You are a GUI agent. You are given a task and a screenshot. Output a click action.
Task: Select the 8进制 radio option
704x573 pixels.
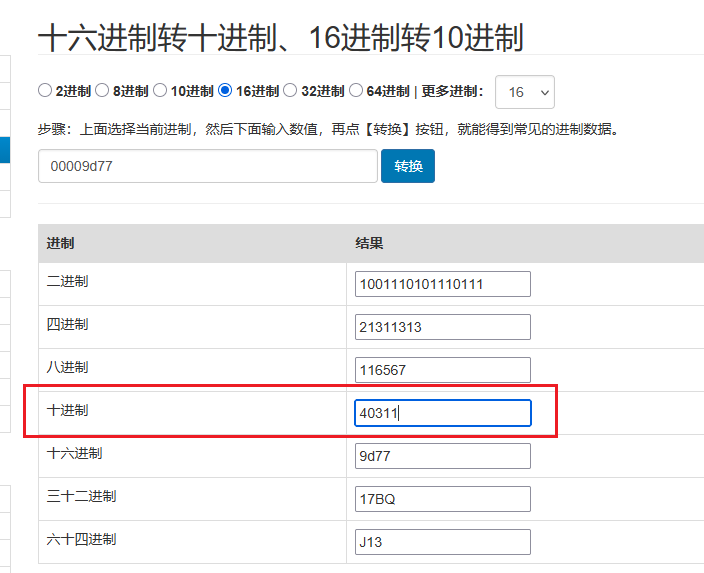102,91
